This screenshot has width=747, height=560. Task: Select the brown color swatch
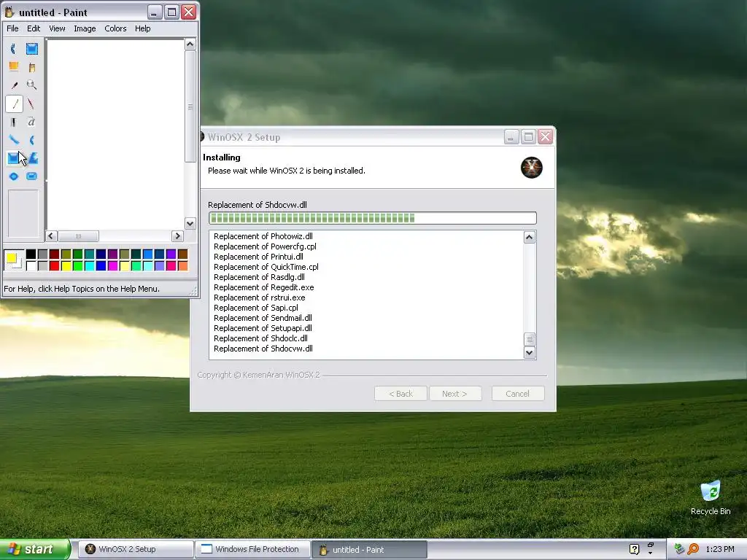(x=182, y=254)
